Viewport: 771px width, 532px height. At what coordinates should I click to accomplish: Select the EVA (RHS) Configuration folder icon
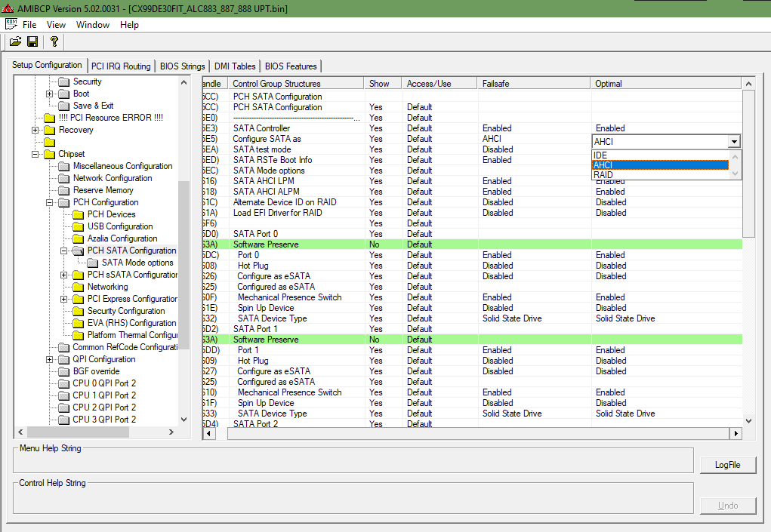click(79, 323)
